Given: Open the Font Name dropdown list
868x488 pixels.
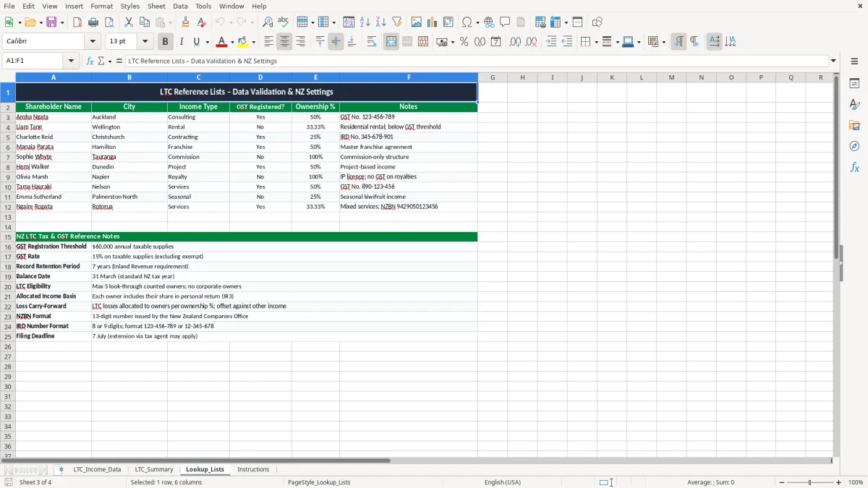Looking at the screenshot, I should coord(91,42).
